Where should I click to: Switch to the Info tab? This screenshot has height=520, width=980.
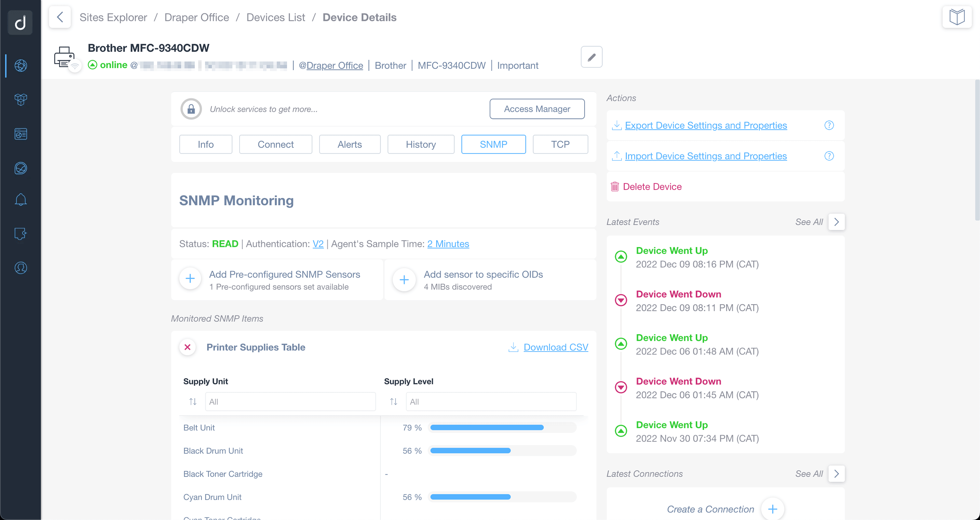205,144
